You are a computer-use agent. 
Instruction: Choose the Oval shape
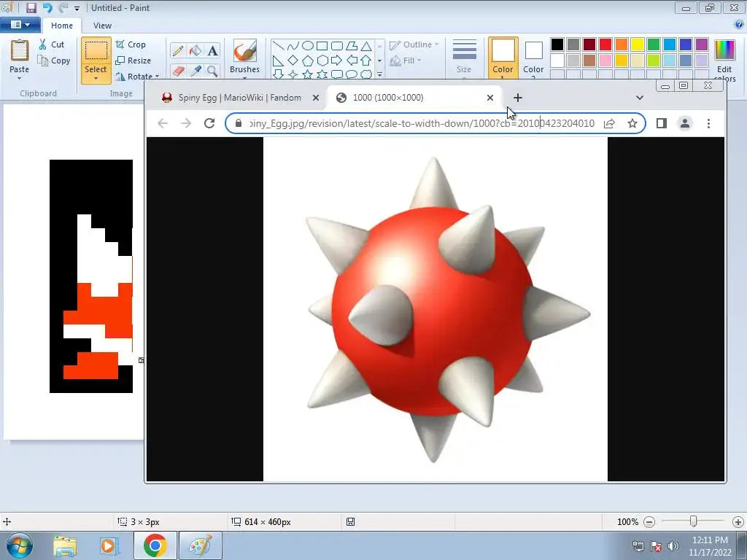tap(308, 46)
